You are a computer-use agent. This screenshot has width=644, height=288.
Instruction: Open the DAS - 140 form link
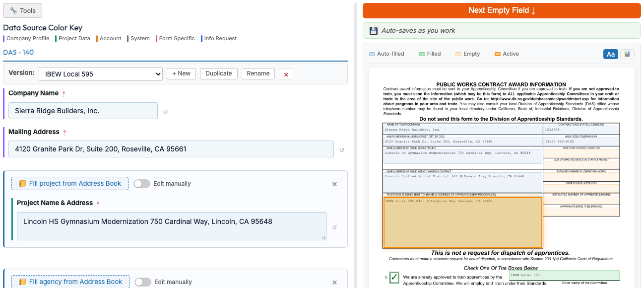(x=18, y=52)
